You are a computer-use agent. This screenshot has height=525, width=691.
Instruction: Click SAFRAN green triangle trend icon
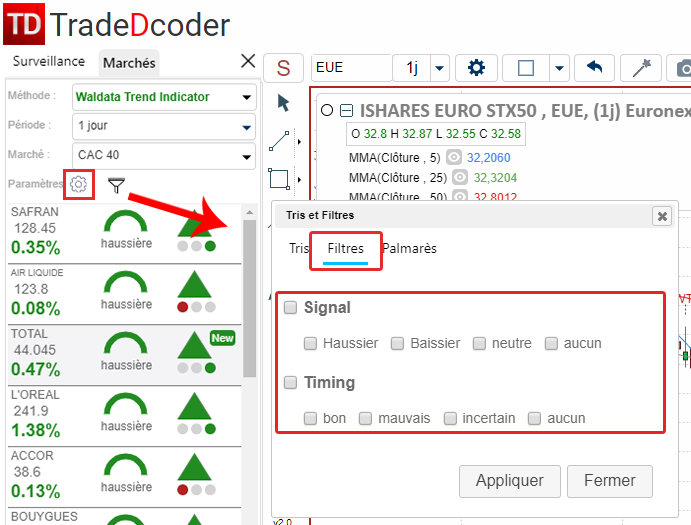click(194, 223)
